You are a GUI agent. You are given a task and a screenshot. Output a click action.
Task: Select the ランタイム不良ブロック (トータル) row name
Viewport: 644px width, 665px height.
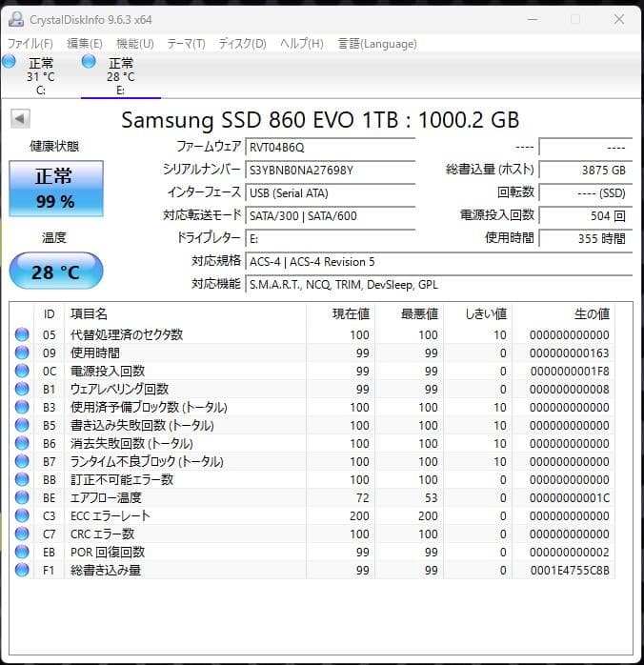[147, 461]
